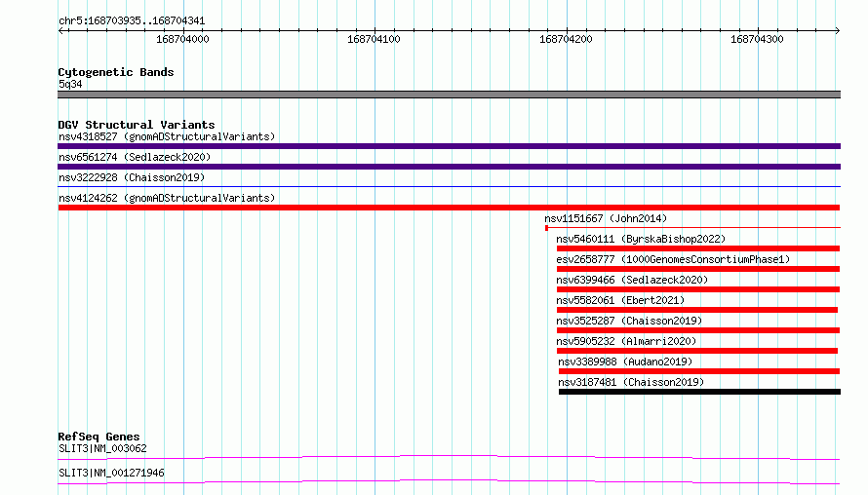Click variant label nsv4318527 gnomADStructuralVariants
Screen dimensions: 868x495
[167, 136]
